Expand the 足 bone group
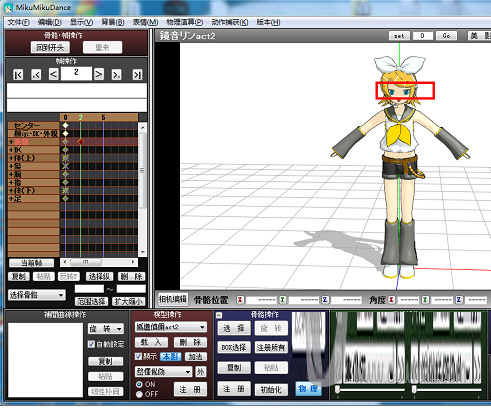491x408 pixels. tap(11, 199)
